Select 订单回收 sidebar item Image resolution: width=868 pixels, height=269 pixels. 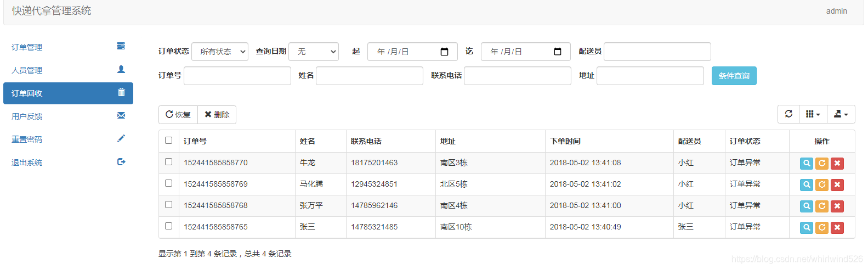coord(68,93)
